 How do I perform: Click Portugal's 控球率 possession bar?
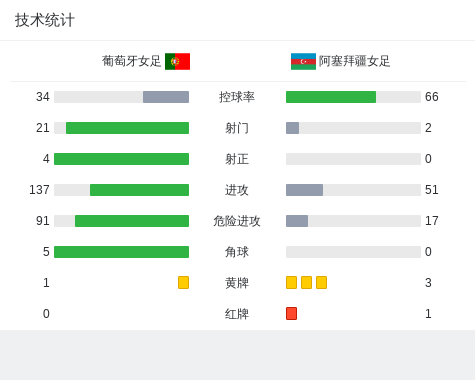click(121, 97)
